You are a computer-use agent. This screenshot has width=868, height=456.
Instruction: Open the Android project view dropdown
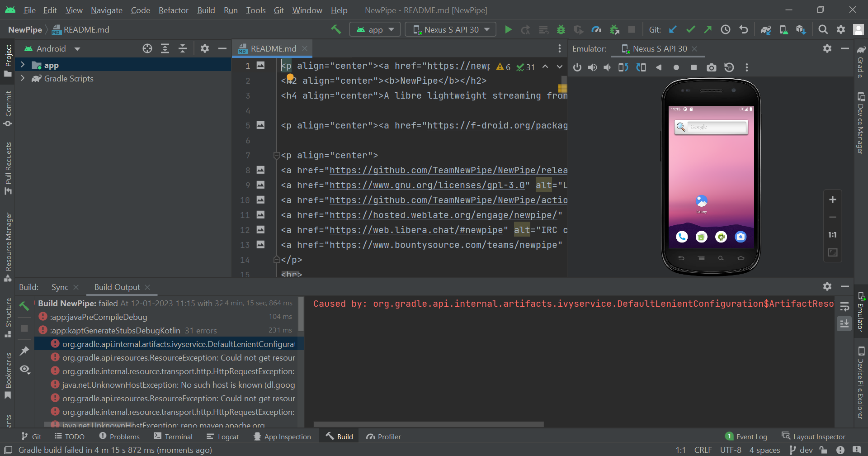point(52,48)
